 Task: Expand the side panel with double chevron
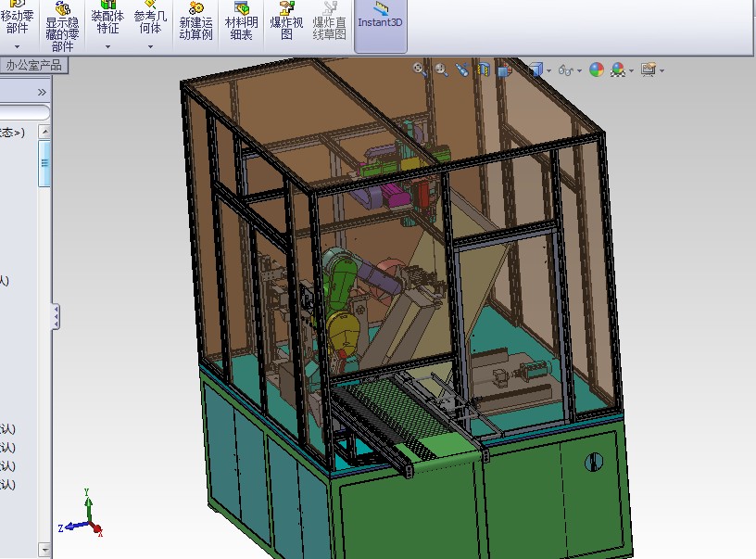[42, 92]
